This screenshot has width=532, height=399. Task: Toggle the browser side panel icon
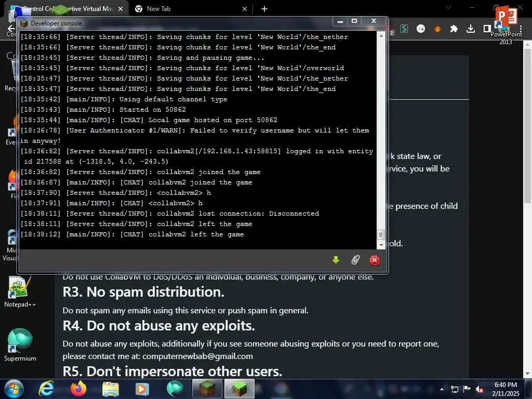pyautogui.click(x=487, y=29)
